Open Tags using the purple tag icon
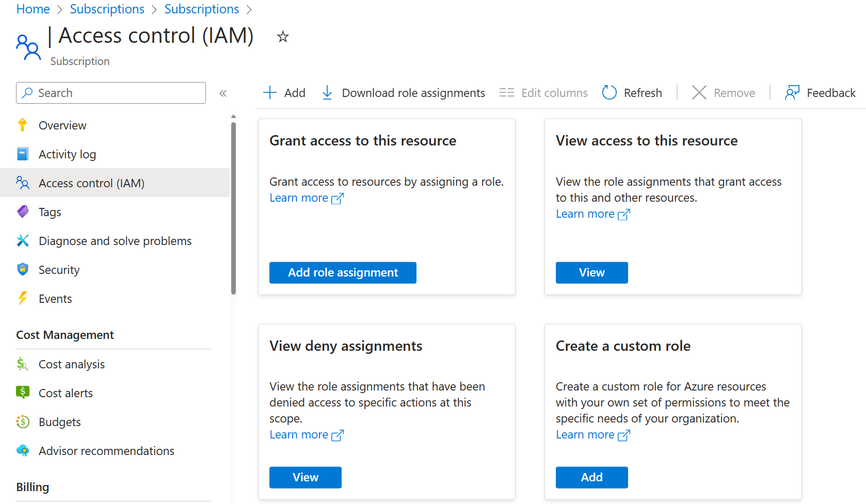This screenshot has width=866, height=504. coord(23,212)
